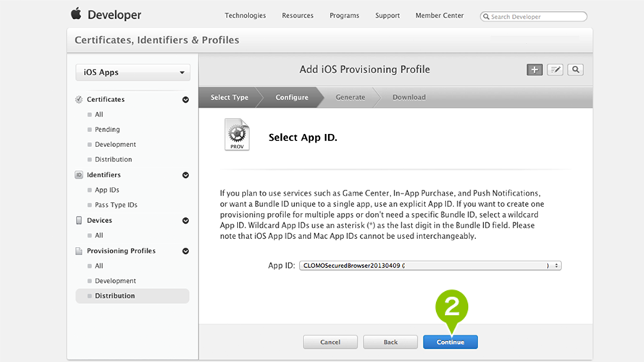Select App IDs

point(106,190)
